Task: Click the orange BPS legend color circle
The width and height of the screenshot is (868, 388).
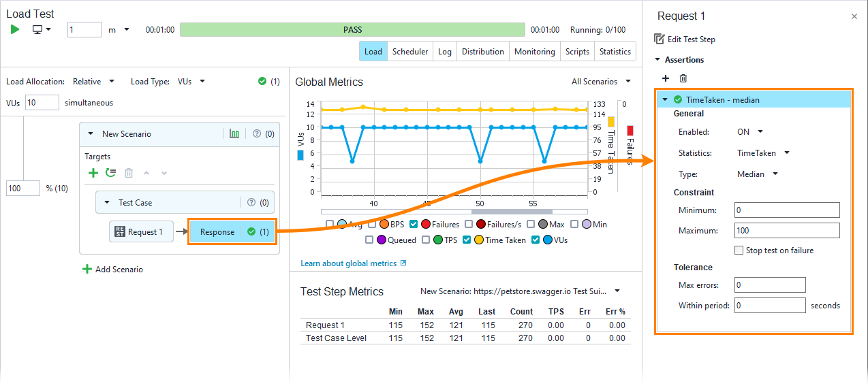Action: 384,224
